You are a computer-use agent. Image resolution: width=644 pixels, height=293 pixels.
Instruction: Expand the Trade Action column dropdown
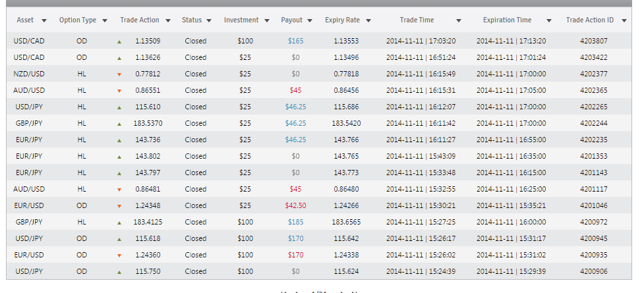168,20
